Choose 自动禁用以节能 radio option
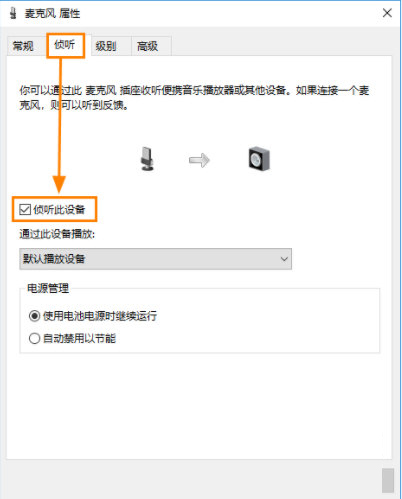Screen dimensions: 402x499 pos(34,338)
